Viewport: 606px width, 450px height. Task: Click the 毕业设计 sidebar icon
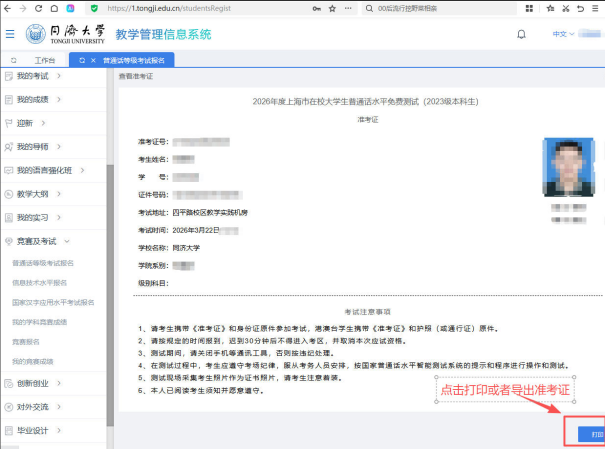[9, 431]
